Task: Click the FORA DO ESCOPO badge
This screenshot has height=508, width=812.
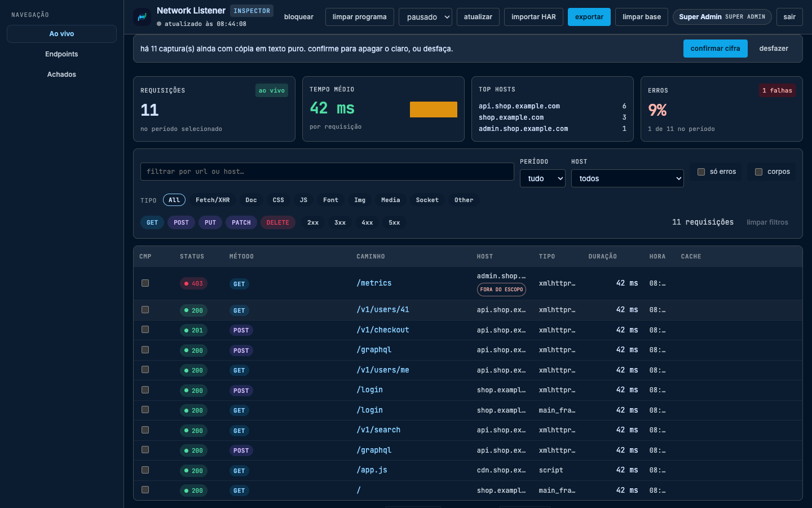Action: 501,290
